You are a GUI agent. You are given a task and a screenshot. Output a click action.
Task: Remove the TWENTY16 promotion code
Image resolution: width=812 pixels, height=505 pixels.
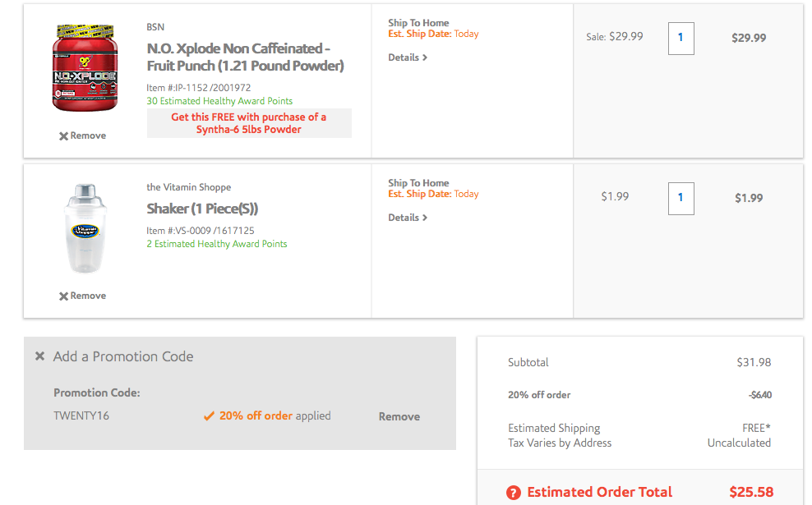(x=399, y=416)
